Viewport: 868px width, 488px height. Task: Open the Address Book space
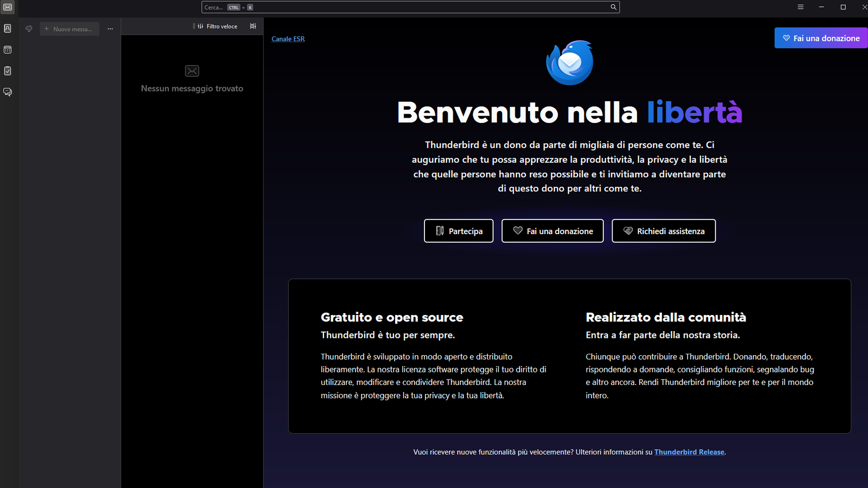click(8, 28)
